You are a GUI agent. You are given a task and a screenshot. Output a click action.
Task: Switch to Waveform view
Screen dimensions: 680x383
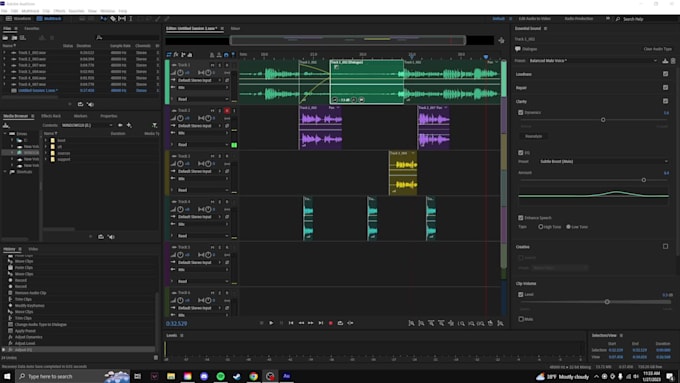(x=19, y=19)
